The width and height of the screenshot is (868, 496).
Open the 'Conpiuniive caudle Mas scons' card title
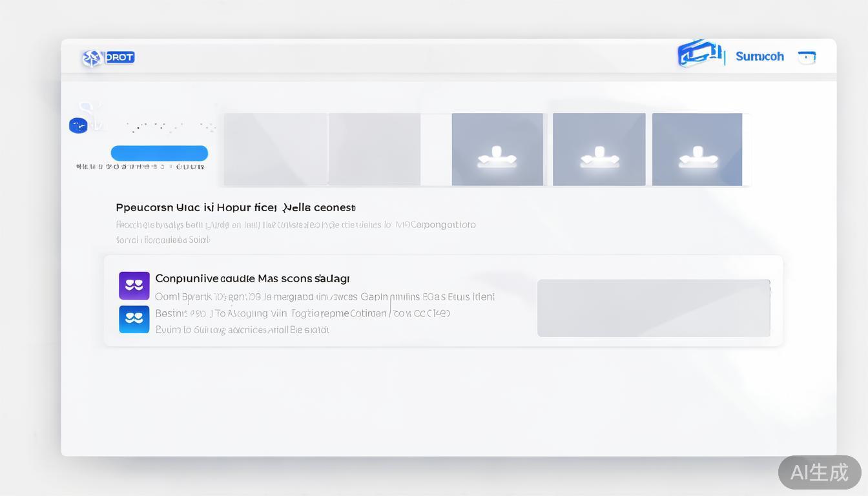252,278
